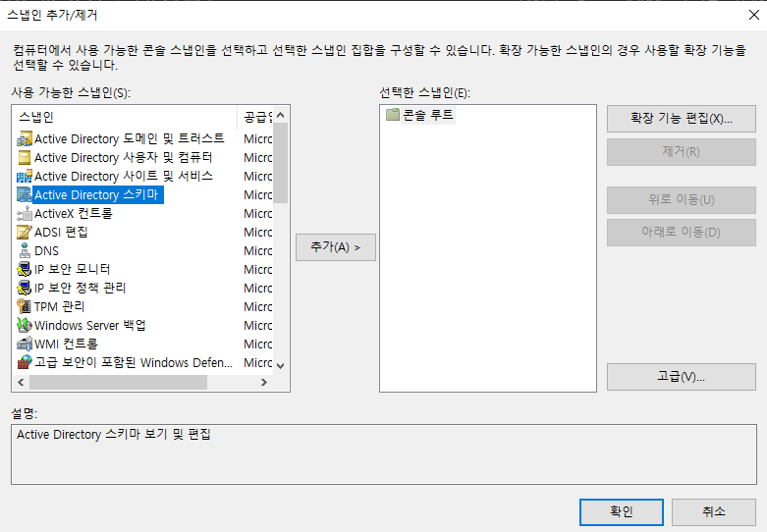
Task: Close the 스냅인 추가/제거 dialog
Action: pyautogui.click(x=754, y=15)
